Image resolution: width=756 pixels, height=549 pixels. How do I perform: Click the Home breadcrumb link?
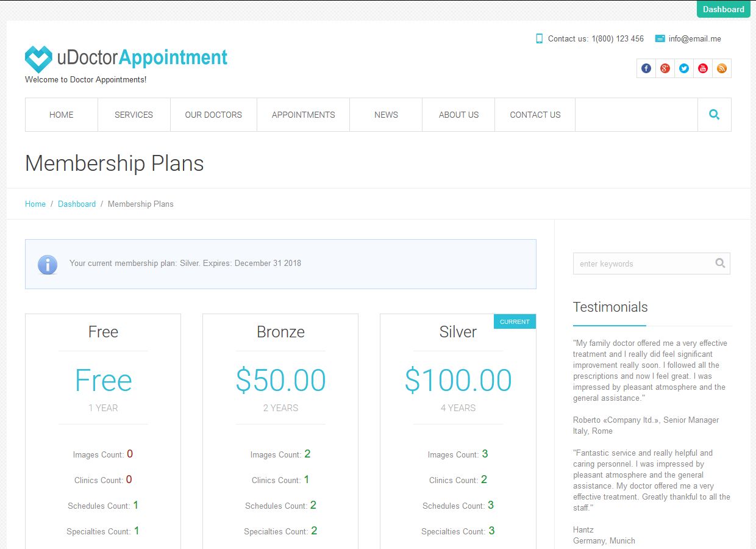35,204
